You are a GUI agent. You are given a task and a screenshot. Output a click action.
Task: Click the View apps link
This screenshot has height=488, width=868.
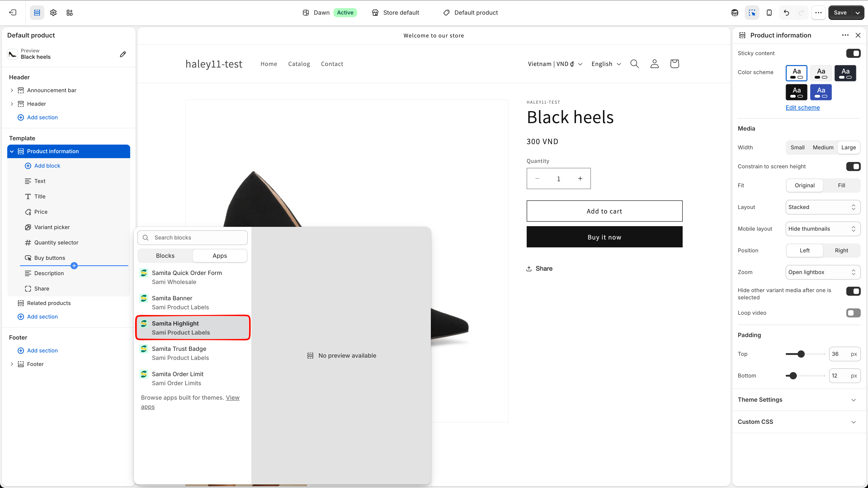pyautogui.click(x=190, y=402)
